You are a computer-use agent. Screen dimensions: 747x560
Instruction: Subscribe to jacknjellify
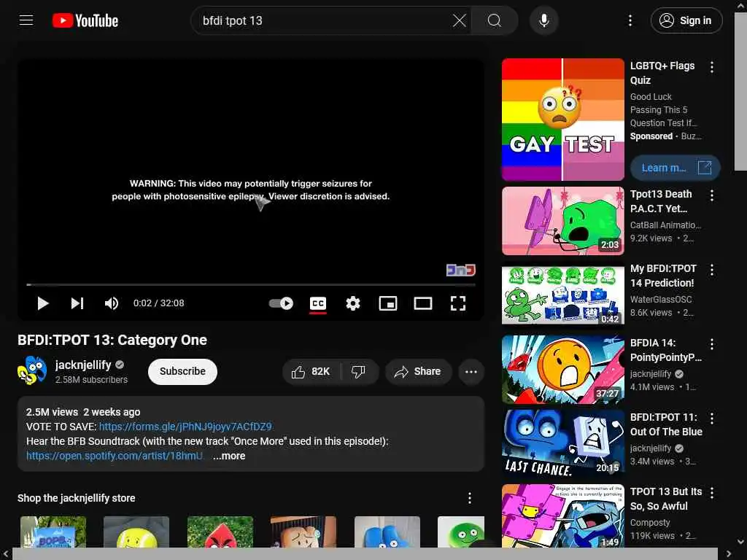[x=182, y=371]
